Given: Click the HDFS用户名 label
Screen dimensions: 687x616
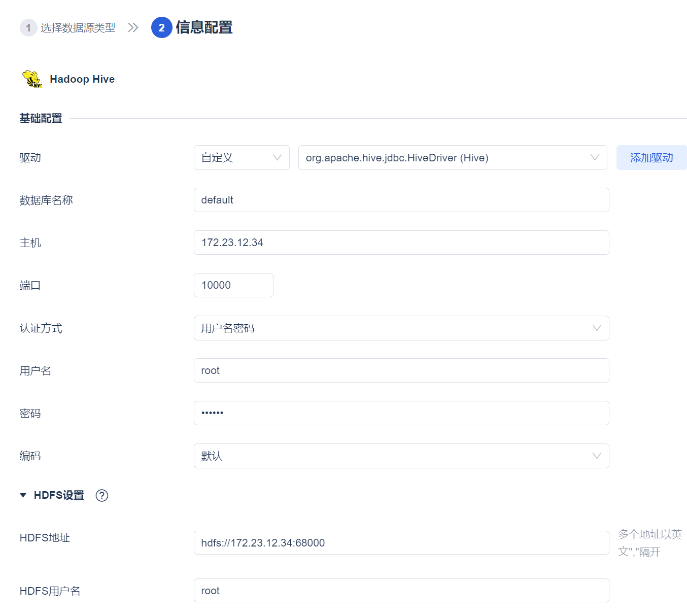Looking at the screenshot, I should pyautogui.click(x=50, y=591).
